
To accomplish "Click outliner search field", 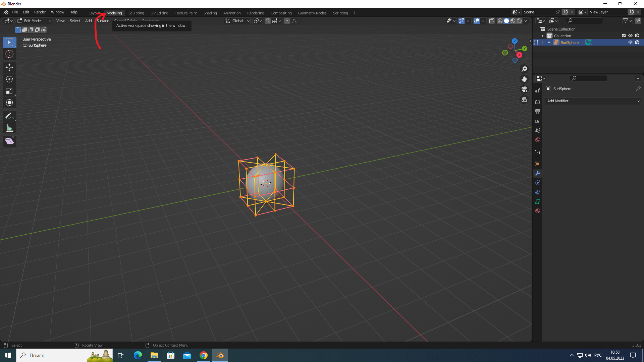I will [x=584, y=21].
